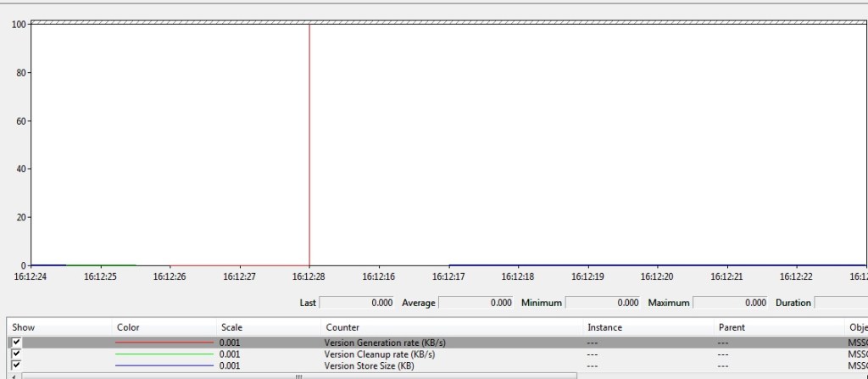Toggle Show checkbox for Version Cleanup rate
This screenshot has height=379, width=868.
point(17,354)
